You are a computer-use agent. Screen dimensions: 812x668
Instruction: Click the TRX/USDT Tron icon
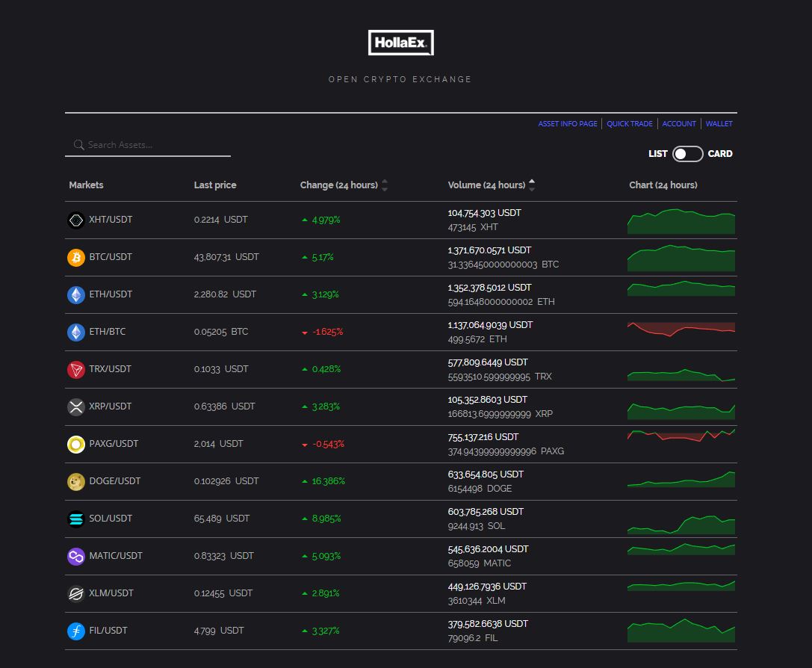click(75, 369)
